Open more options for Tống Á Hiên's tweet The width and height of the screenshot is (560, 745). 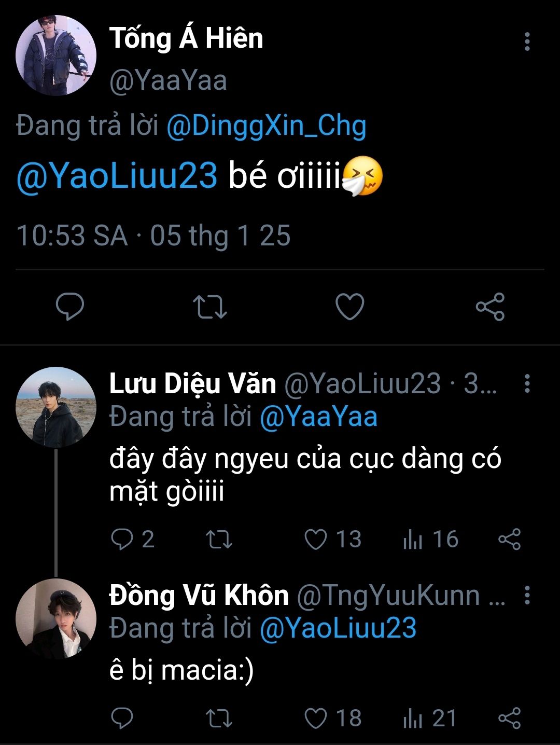pos(527,42)
